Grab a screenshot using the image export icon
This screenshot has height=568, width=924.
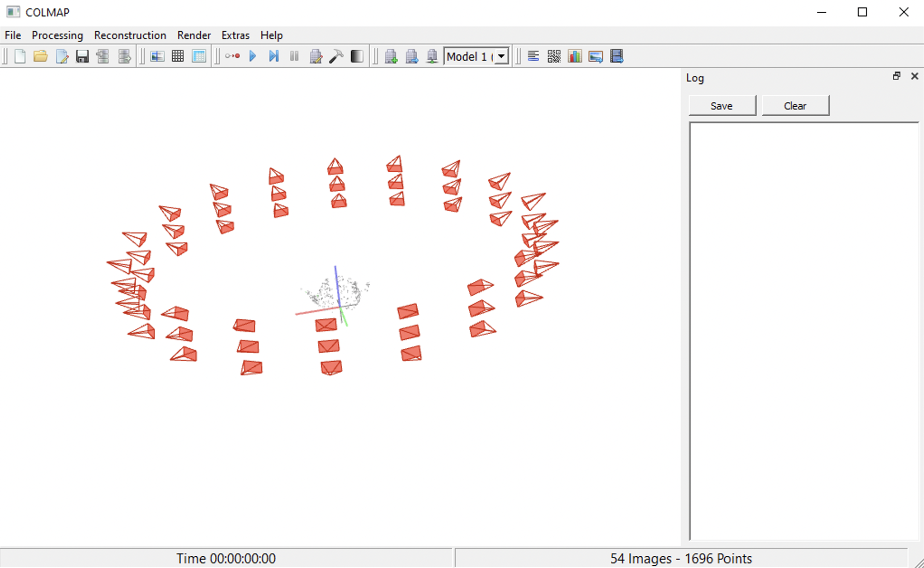pos(595,56)
